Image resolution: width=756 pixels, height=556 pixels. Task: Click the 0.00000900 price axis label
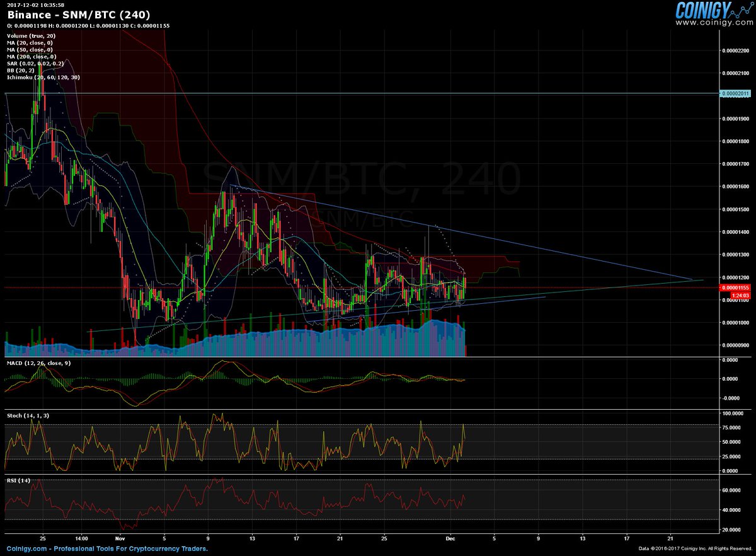click(x=736, y=345)
